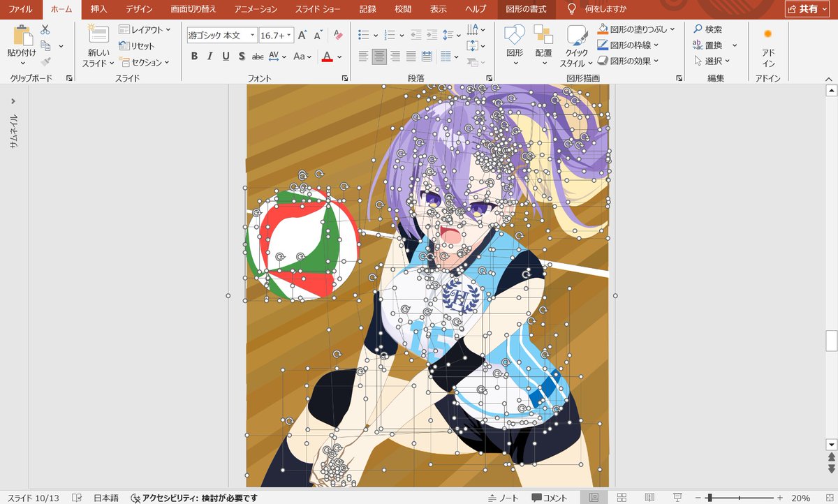Toggle the Comments (コメント) pane
The height and width of the screenshot is (504, 838).
(550, 498)
